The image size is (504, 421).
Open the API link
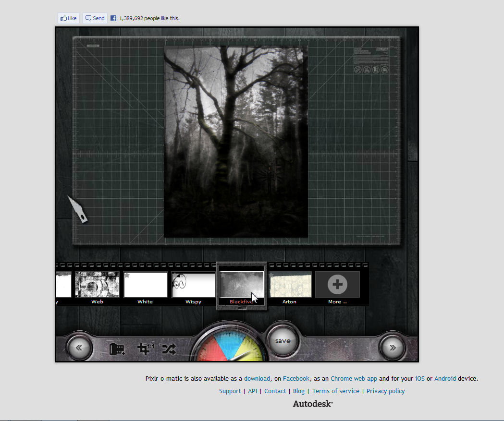(252, 391)
